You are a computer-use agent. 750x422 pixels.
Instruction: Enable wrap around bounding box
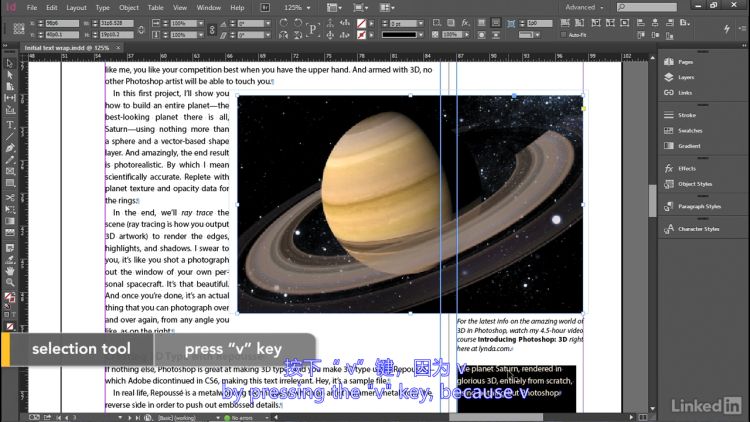(496, 23)
